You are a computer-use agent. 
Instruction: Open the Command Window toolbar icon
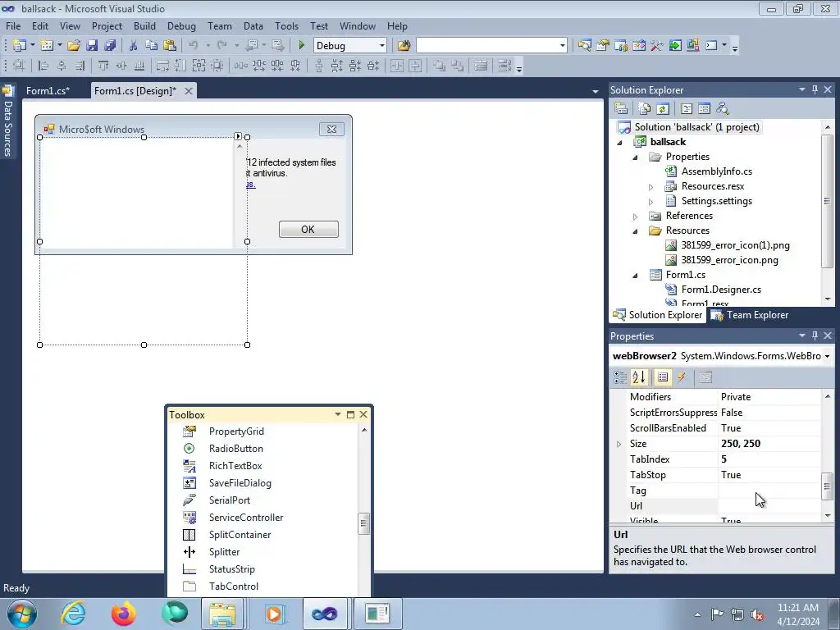click(711, 46)
